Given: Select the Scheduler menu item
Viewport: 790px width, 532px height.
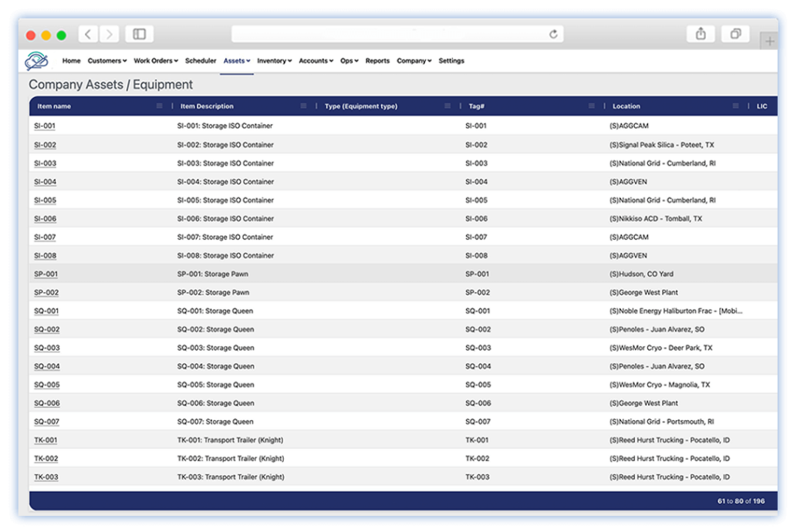Looking at the screenshot, I should coord(201,60).
